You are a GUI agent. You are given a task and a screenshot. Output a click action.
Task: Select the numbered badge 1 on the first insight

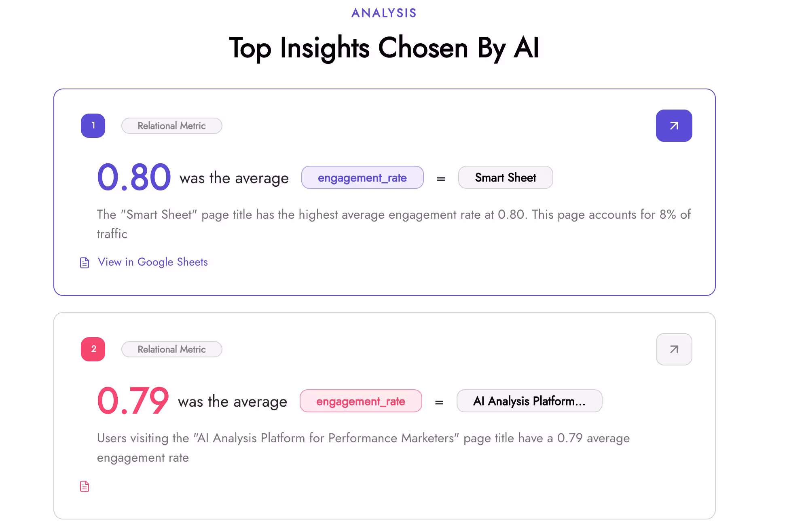[93, 126]
